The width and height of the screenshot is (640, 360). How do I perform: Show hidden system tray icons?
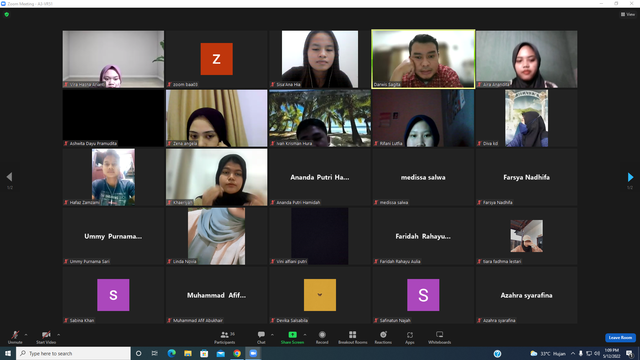coord(573,353)
